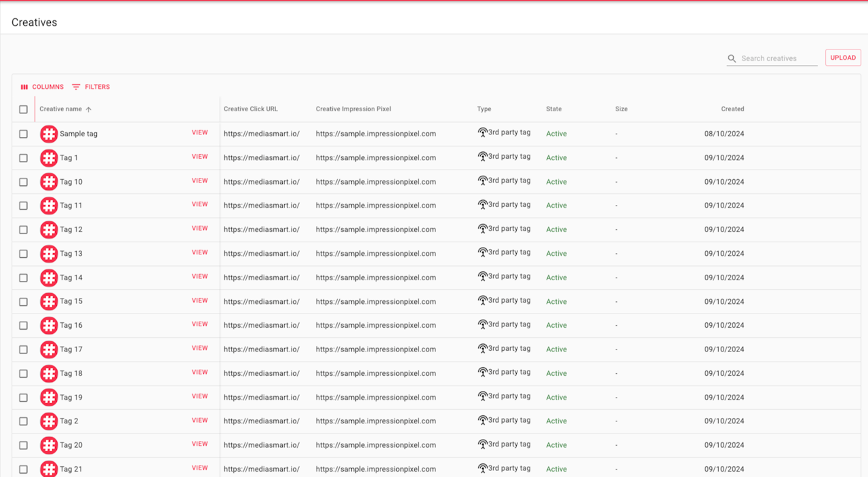The height and width of the screenshot is (477, 868).
Task: Click the 3rd party tag antenna icon for Tag 1
Action: click(483, 157)
